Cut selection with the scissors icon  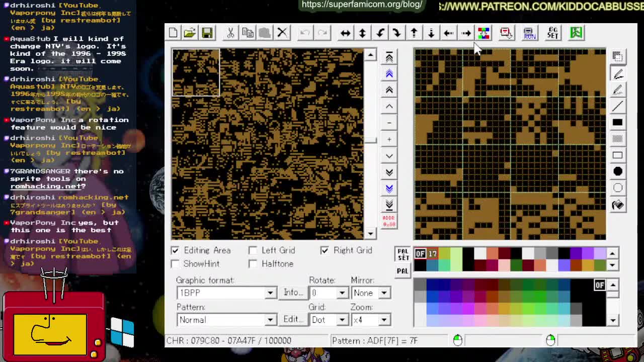click(x=230, y=33)
